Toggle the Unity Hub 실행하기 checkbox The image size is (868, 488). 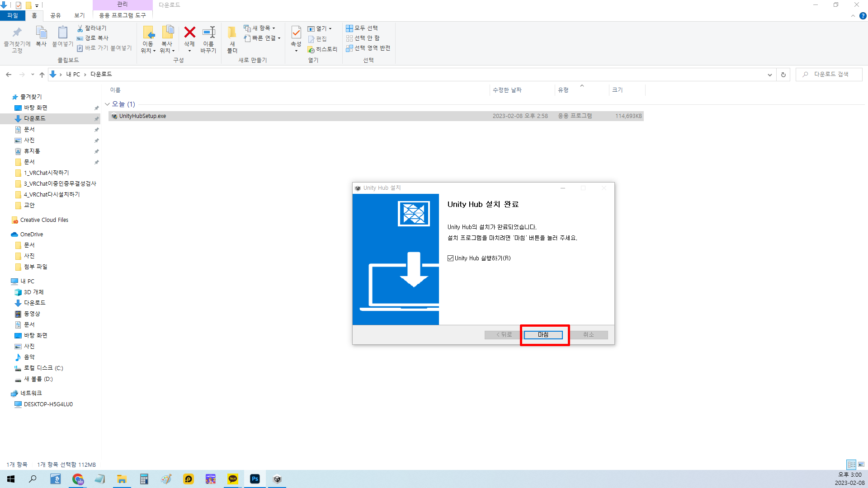point(450,258)
